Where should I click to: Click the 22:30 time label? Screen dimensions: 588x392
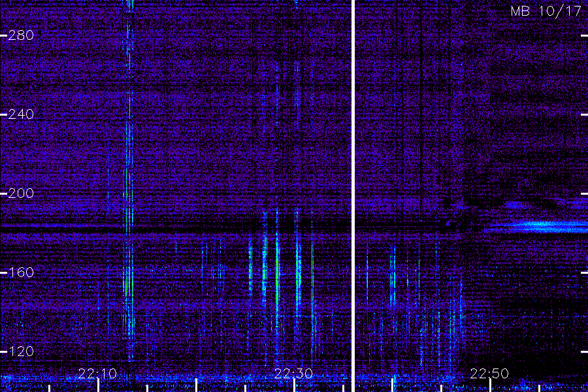(x=293, y=374)
